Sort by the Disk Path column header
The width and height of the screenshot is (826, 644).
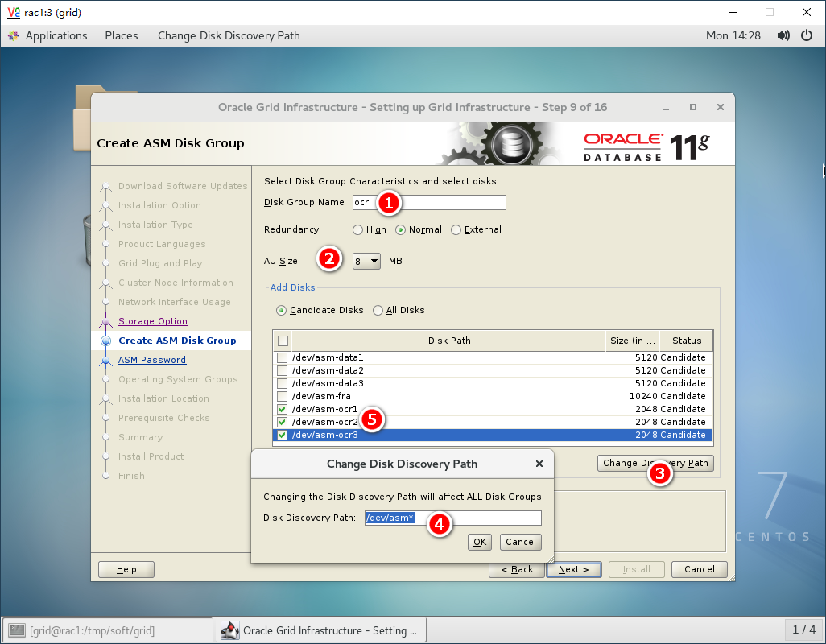448,341
